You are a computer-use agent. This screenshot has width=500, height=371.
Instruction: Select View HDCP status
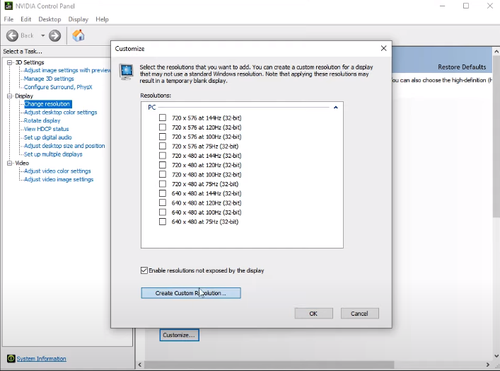46,129
